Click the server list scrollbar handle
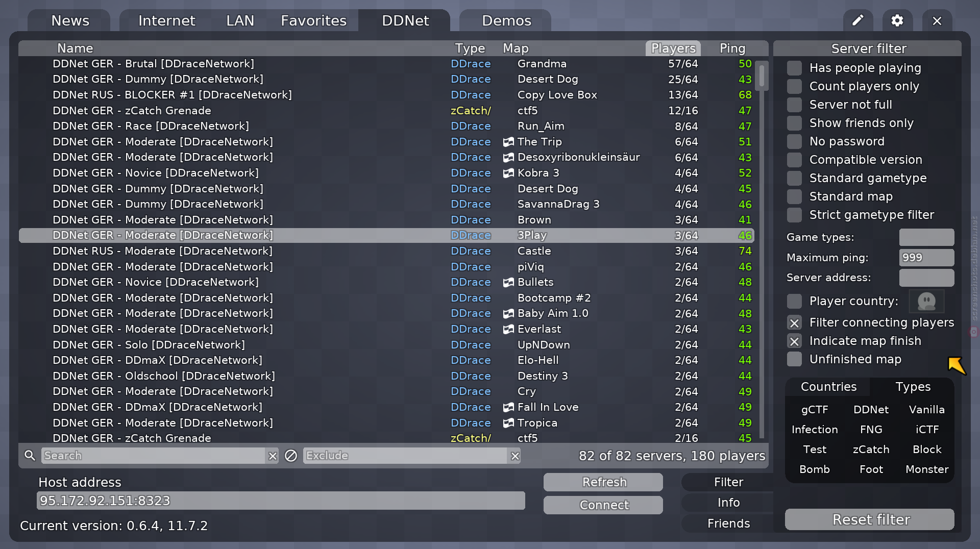The height and width of the screenshot is (549, 980). 762,76
